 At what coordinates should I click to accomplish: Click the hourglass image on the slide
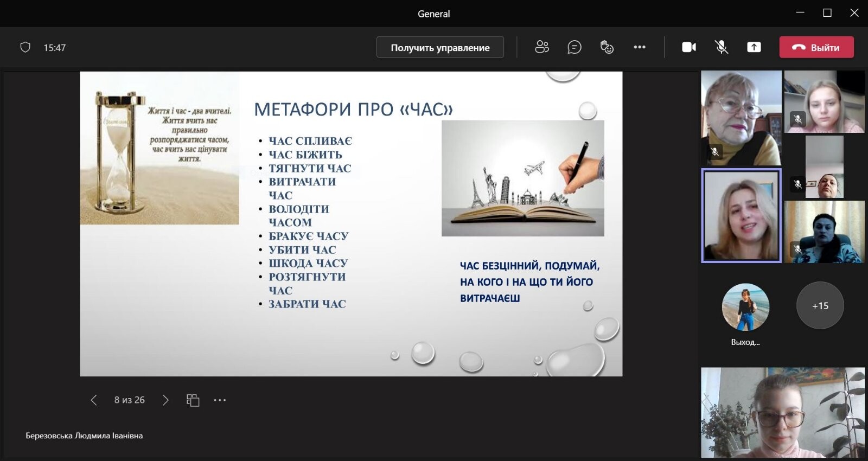(159, 148)
